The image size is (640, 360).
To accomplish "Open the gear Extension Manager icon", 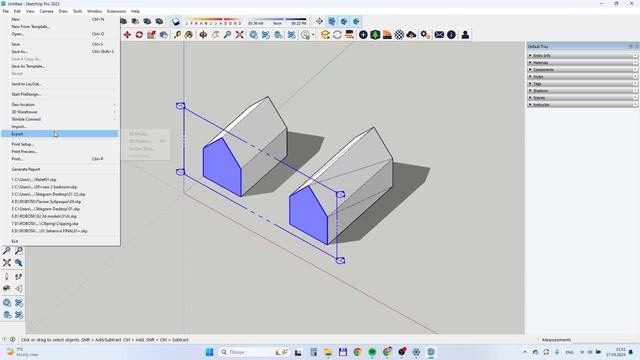I will point(425,35).
